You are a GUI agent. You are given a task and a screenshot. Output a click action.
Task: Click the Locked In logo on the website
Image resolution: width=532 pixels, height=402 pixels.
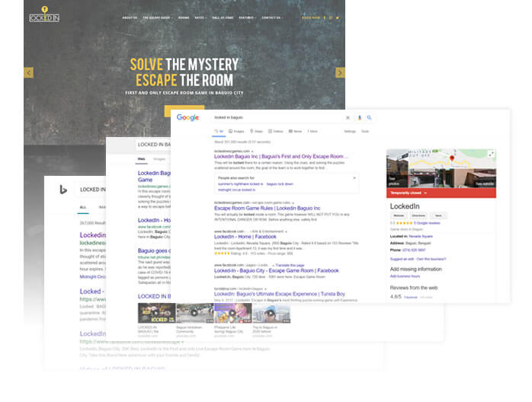tap(44, 14)
